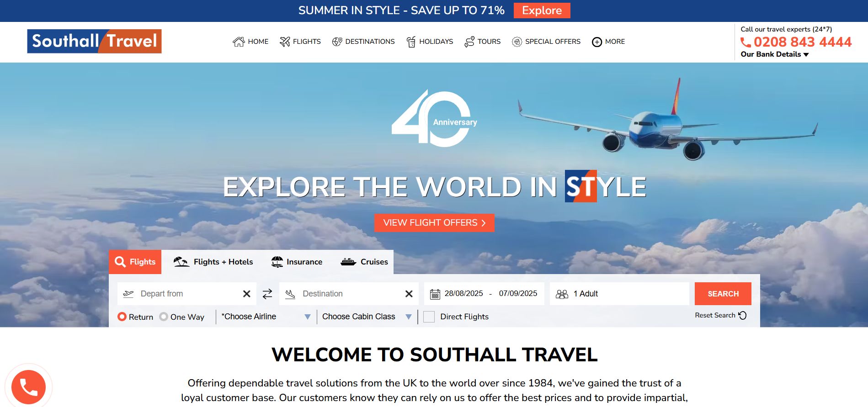
Task: Click the orange phone icon by the number
Action: pos(746,42)
